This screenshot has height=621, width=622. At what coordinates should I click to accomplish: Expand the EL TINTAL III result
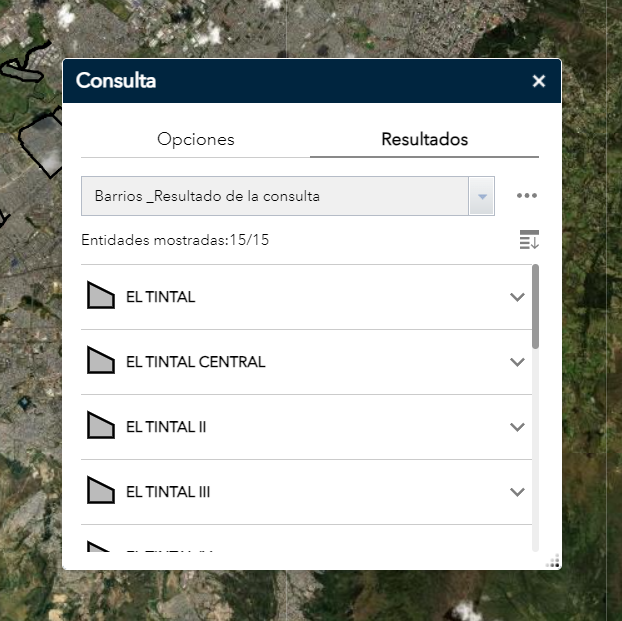pyautogui.click(x=517, y=492)
